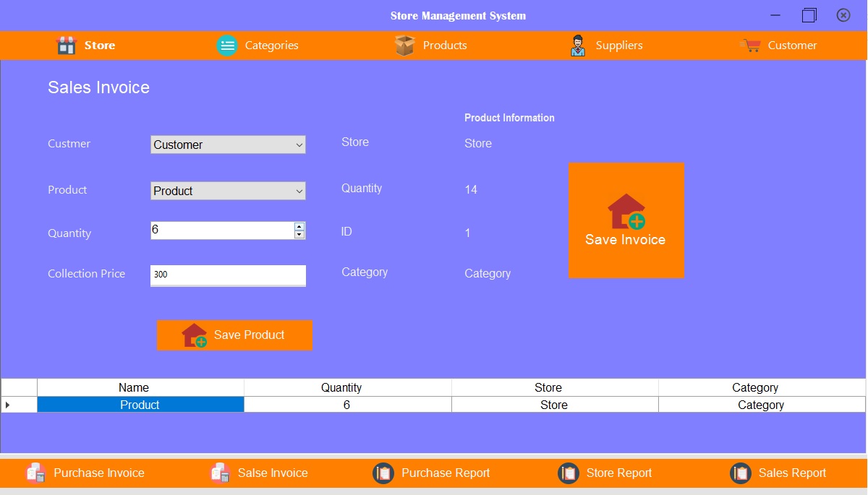Open the Store Report section

pyautogui.click(x=569, y=473)
